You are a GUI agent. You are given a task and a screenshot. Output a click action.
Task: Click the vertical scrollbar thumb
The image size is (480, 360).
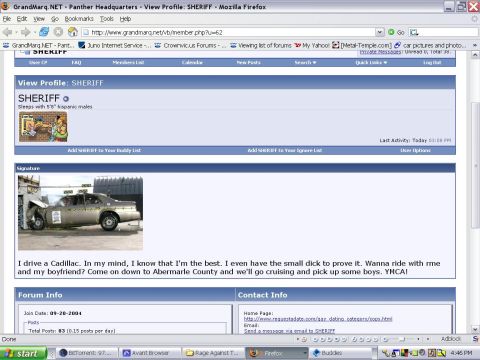pos(475,166)
